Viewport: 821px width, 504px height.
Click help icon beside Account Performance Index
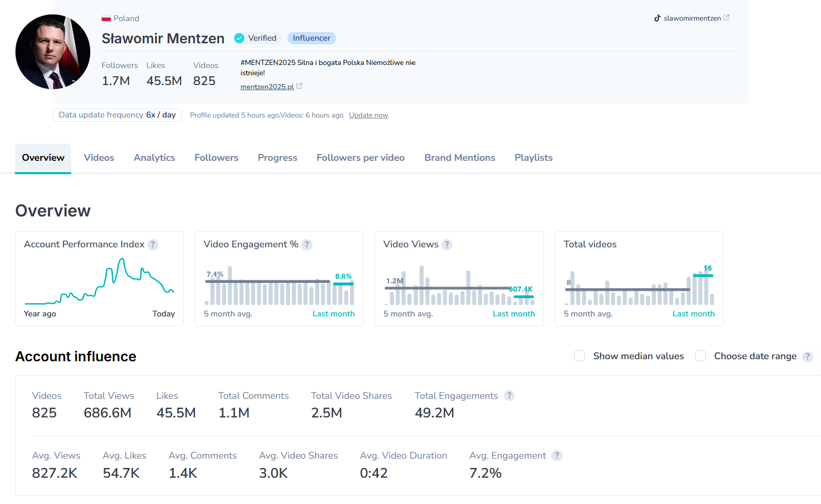(x=153, y=245)
